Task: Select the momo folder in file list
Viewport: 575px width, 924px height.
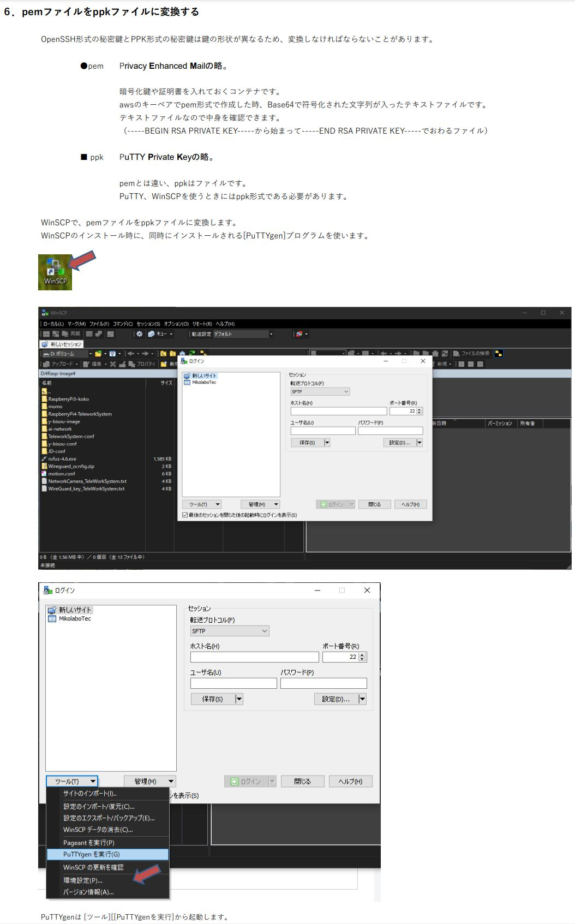Action: [52, 407]
